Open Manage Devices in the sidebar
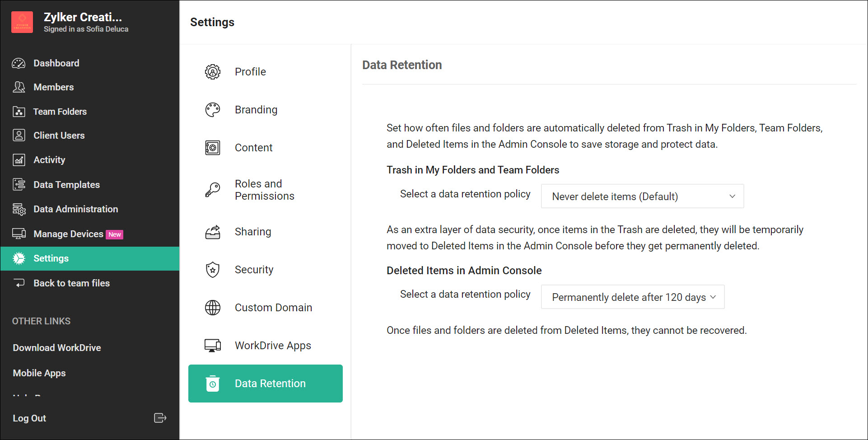 (68, 234)
